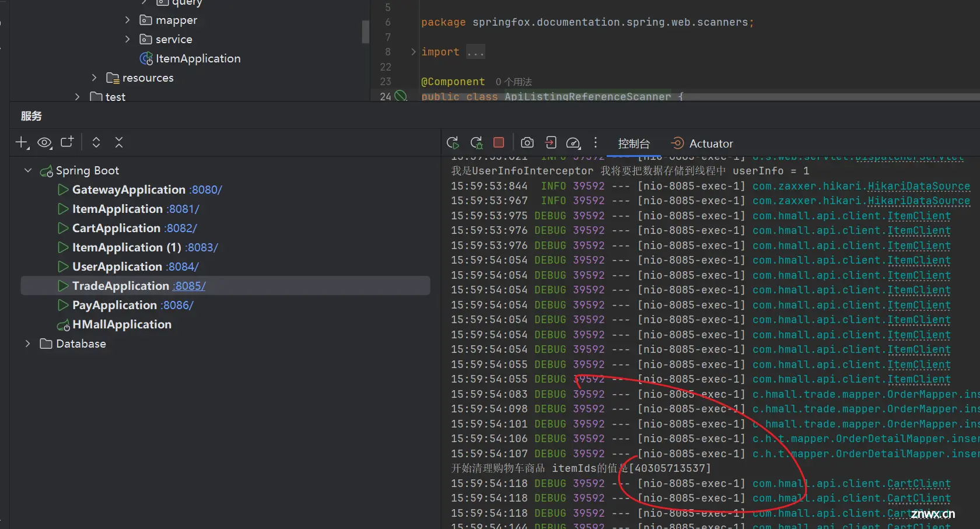This screenshot has width=980, height=529.
Task: Click the folded import ellipsis
Action: [475, 52]
